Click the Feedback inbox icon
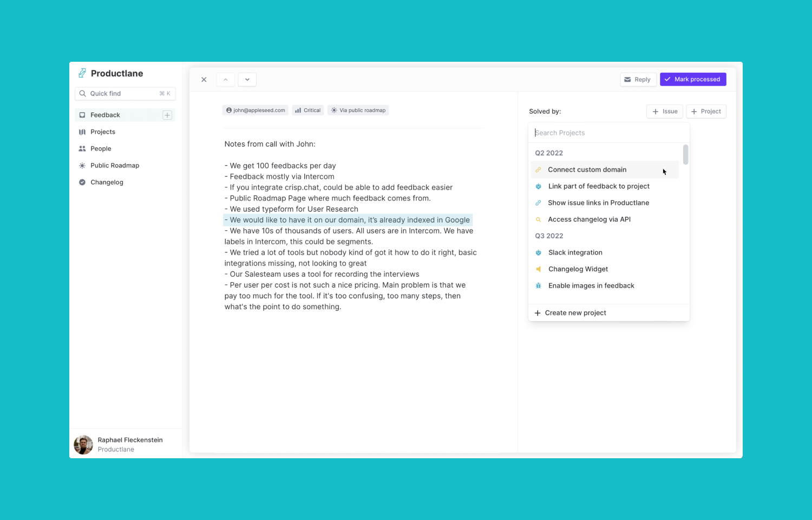This screenshot has height=520, width=812. (82, 115)
